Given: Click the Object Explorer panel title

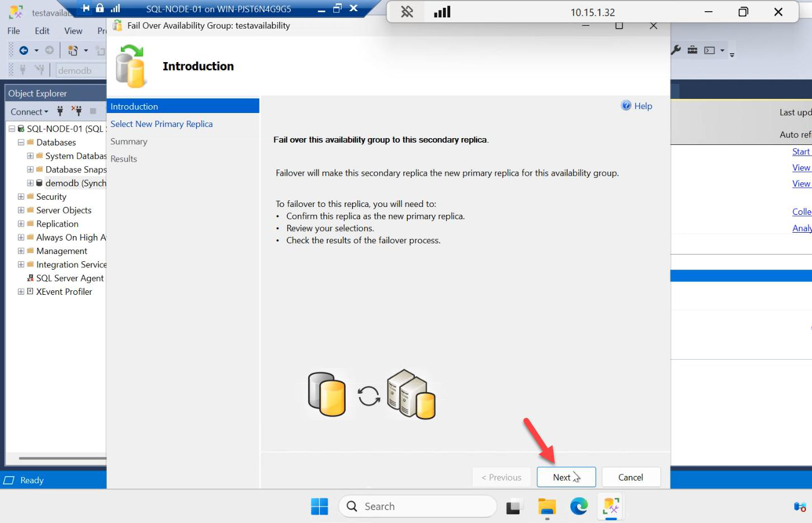Looking at the screenshot, I should (37, 93).
